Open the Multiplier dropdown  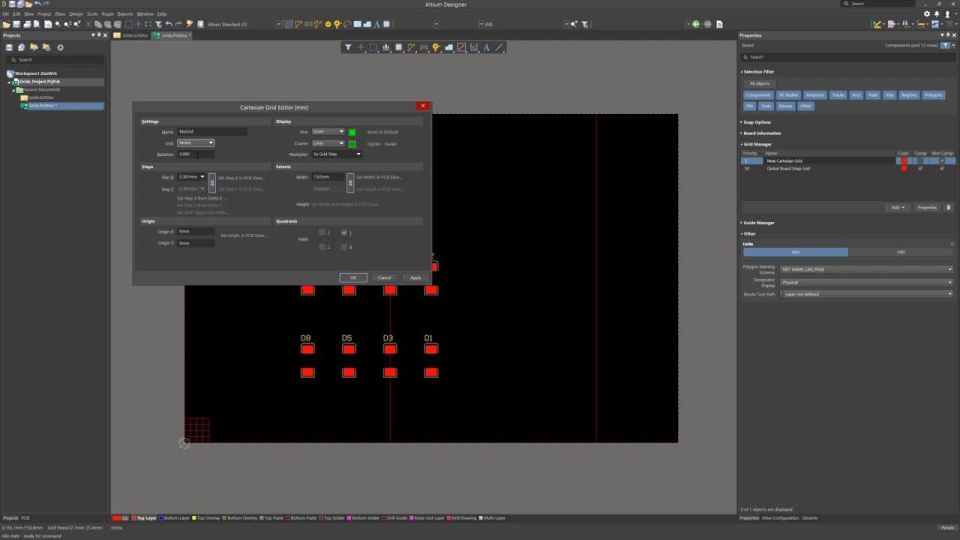[x=337, y=154]
